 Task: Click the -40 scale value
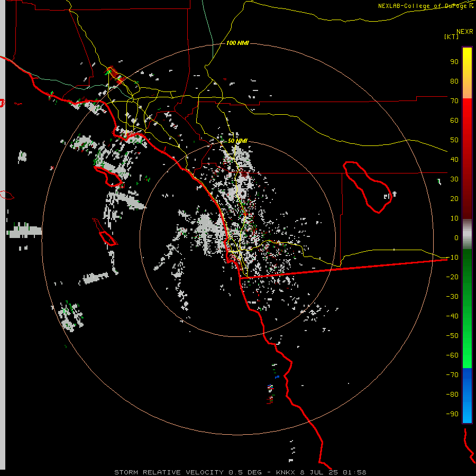pos(452,316)
